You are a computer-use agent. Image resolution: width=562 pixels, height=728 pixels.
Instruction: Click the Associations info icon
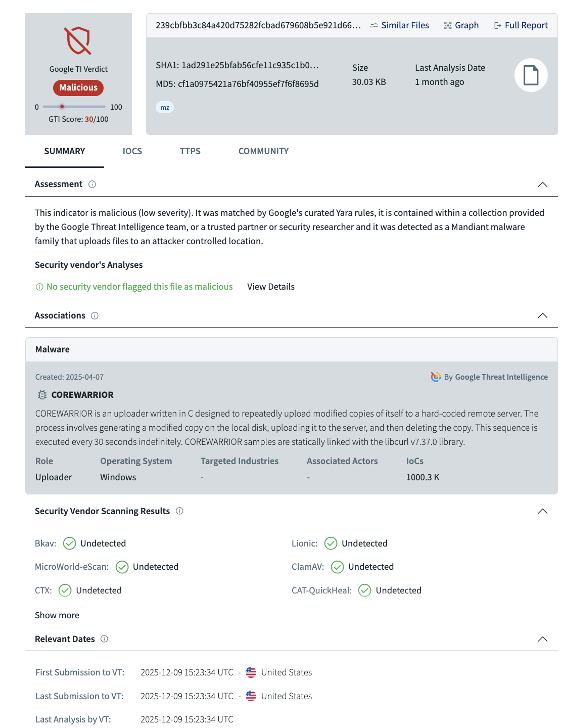coord(95,316)
